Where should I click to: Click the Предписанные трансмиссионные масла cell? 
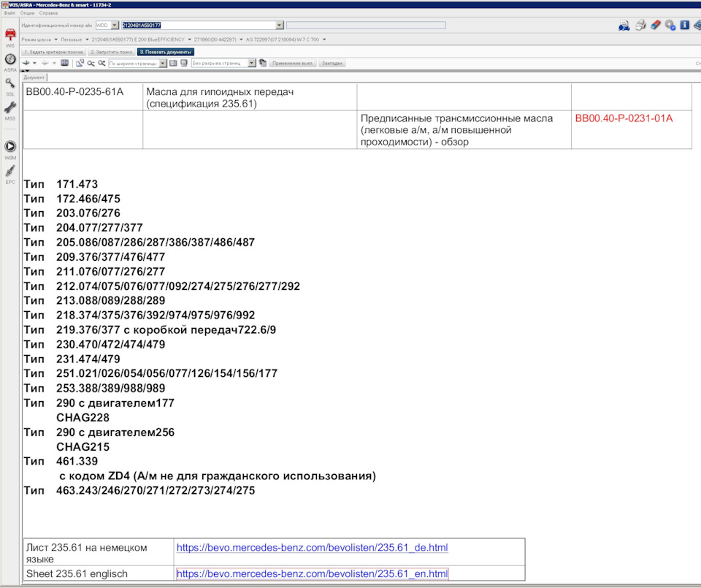(x=464, y=130)
